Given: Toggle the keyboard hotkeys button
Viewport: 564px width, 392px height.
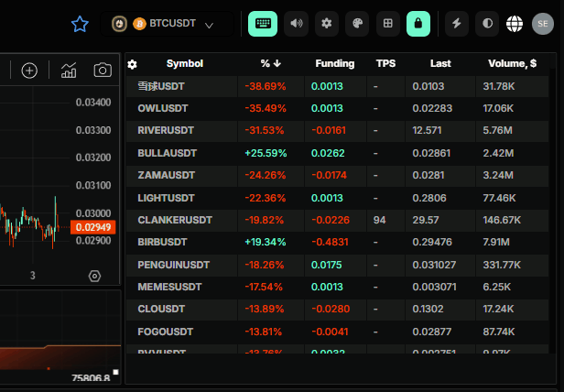Looking at the screenshot, I should [263, 24].
